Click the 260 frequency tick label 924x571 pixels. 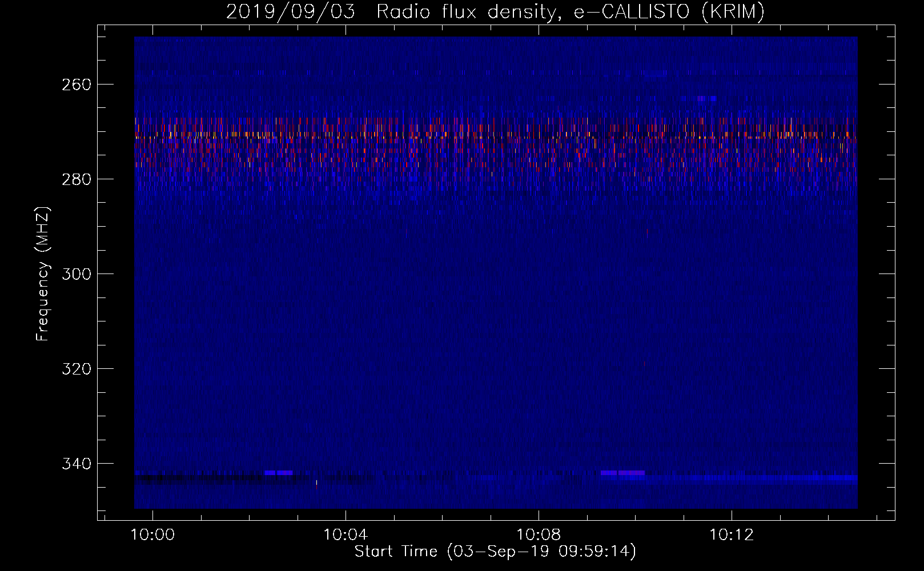click(76, 85)
